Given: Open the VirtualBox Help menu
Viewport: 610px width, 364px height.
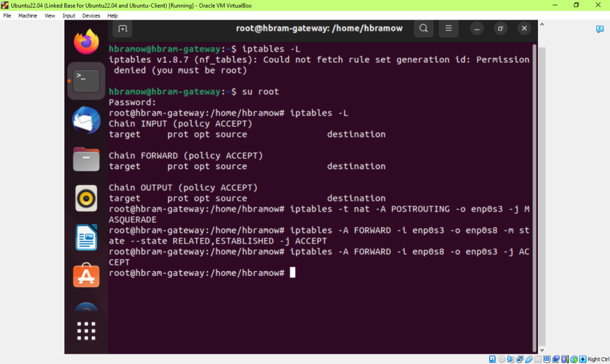Looking at the screenshot, I should coord(113,15).
